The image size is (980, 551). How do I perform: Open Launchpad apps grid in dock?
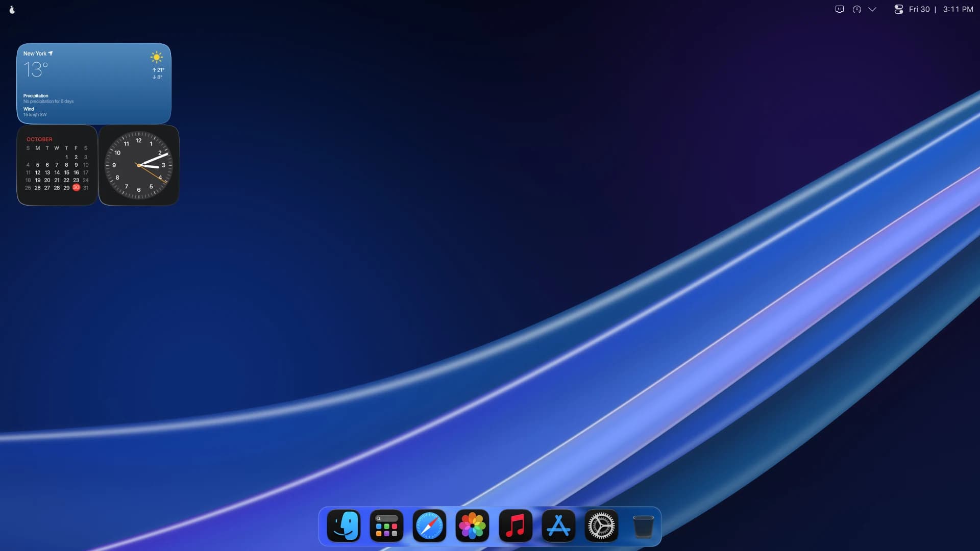pos(386,526)
